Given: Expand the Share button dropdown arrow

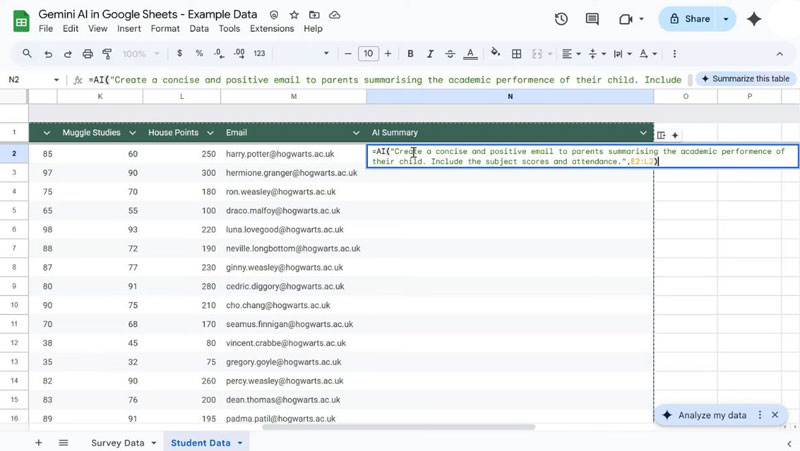Looking at the screenshot, I should [x=726, y=19].
